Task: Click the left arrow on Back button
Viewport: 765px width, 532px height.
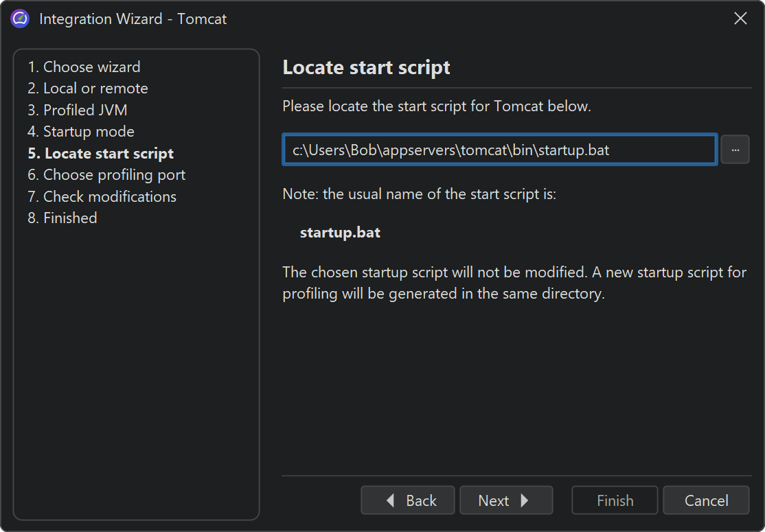Action: tap(391, 500)
